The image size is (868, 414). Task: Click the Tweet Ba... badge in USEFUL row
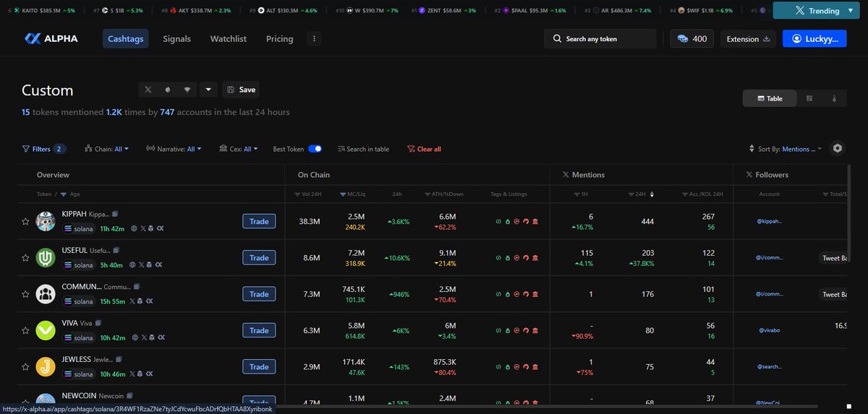click(834, 258)
